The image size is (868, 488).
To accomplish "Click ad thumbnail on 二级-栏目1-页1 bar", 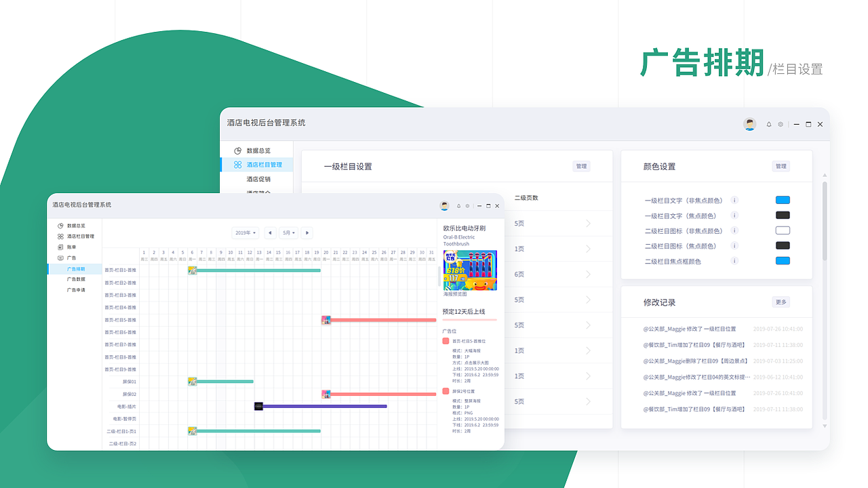I will [193, 431].
